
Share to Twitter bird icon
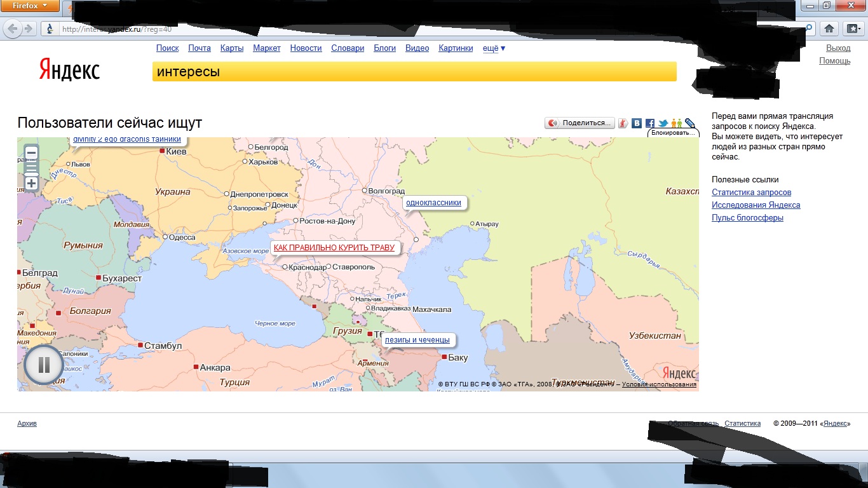tap(663, 123)
